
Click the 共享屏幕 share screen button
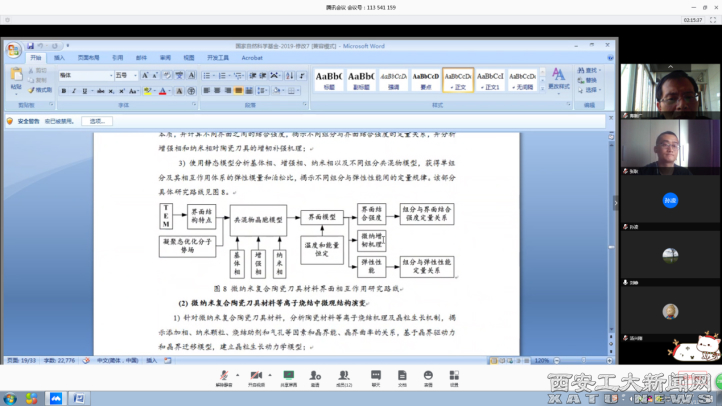[x=287, y=377]
